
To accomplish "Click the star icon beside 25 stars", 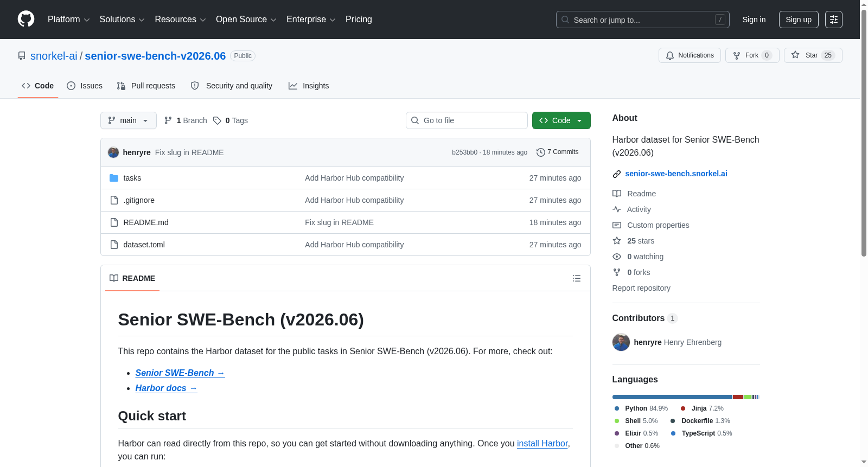I will (x=617, y=241).
